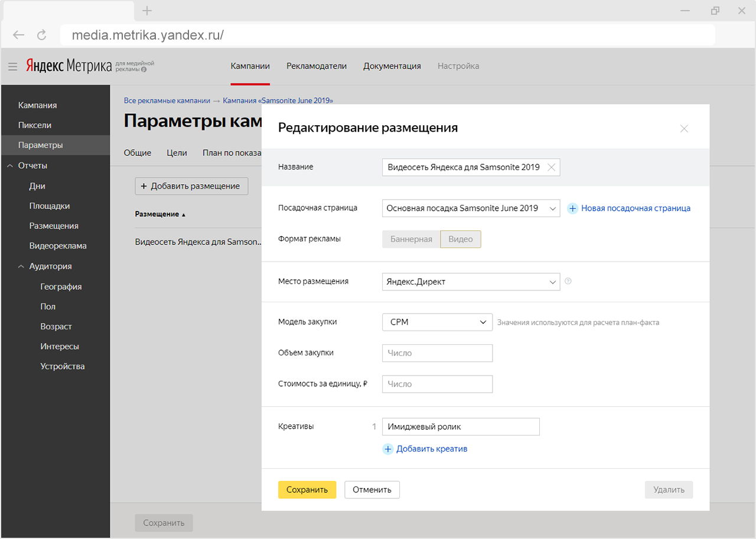Clear the Название field using its X icon
The height and width of the screenshot is (539, 756).
coord(551,168)
